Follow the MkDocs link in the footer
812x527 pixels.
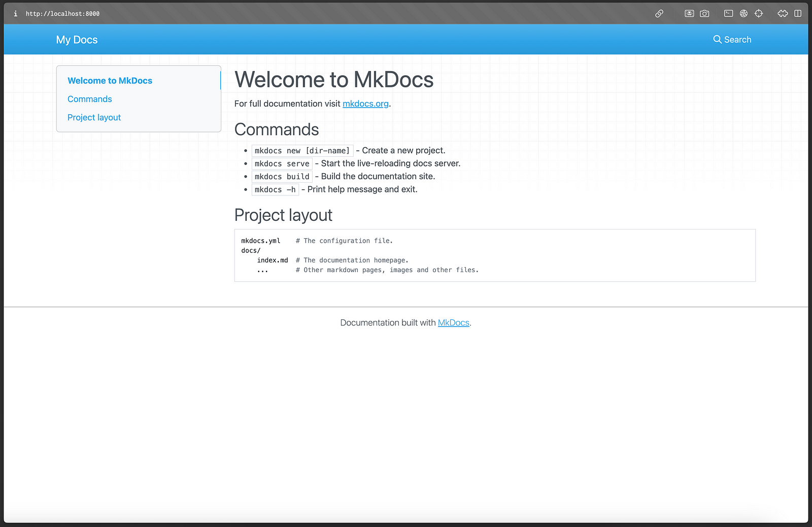coord(453,323)
